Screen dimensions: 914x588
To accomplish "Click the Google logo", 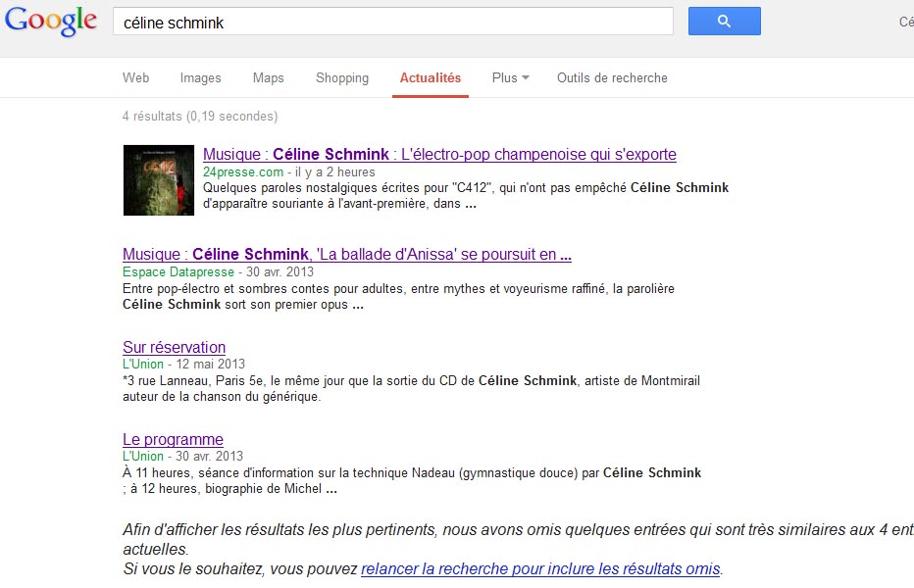I will pos(51,22).
